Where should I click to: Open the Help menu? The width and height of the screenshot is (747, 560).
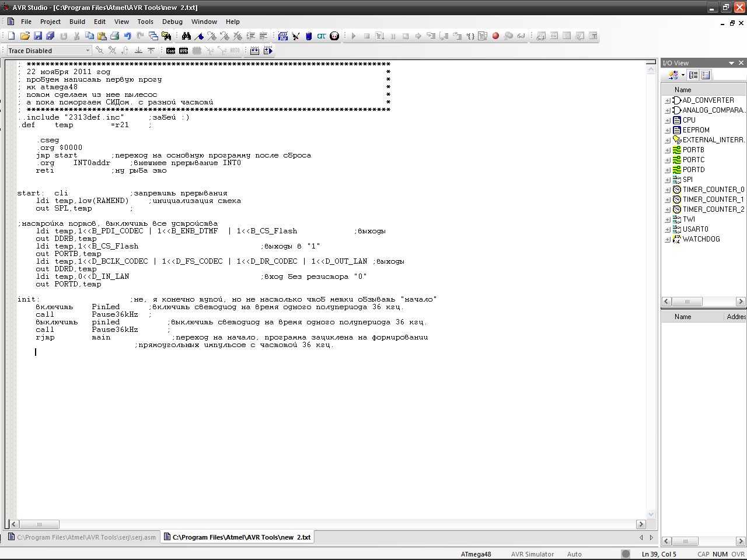[233, 22]
